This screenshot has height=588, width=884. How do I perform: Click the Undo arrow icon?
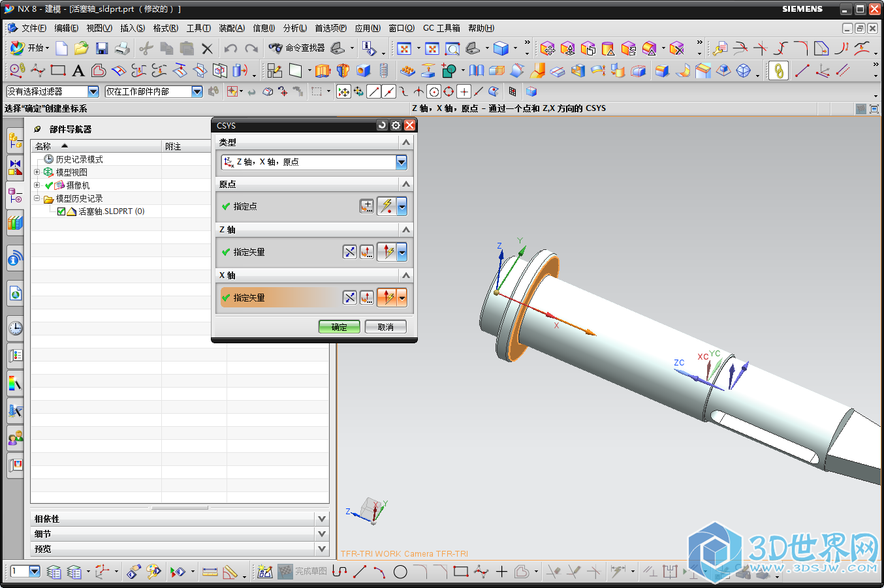tap(230, 48)
